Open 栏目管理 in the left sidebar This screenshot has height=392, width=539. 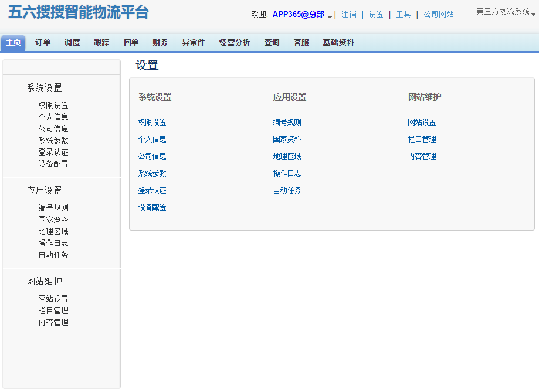[x=53, y=310]
